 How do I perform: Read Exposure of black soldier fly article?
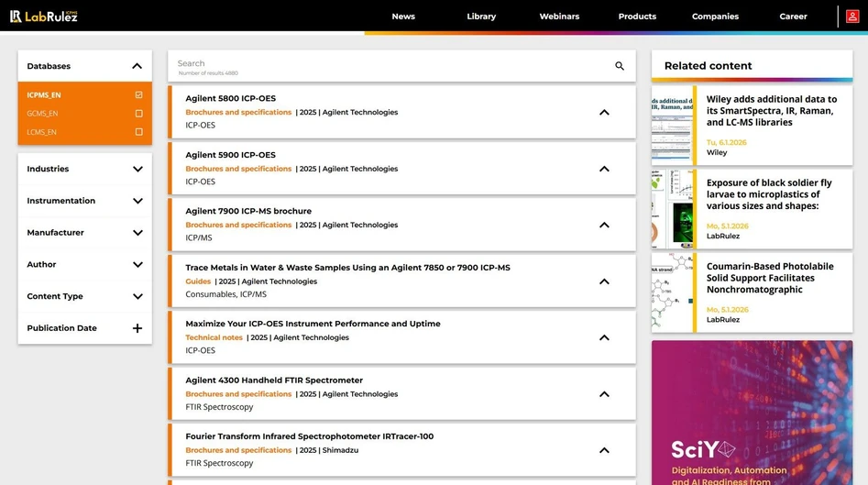[769, 194]
